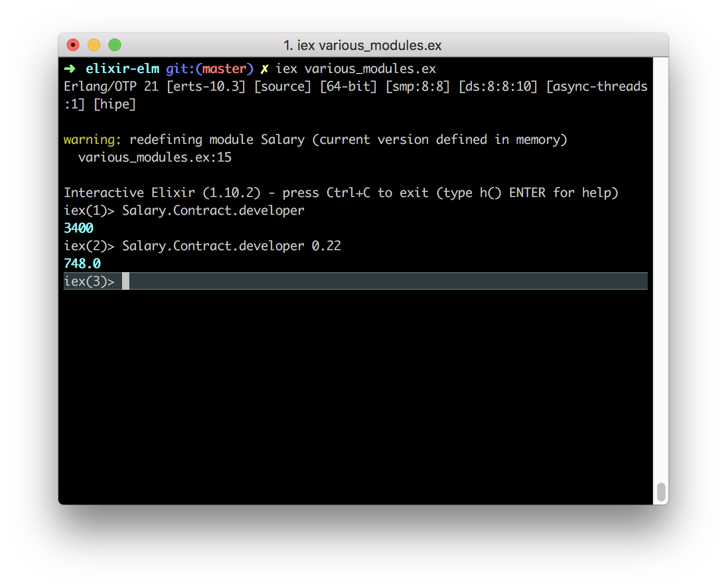Click the green arrow prompt symbol
The width and height of the screenshot is (727, 588).
(68, 68)
